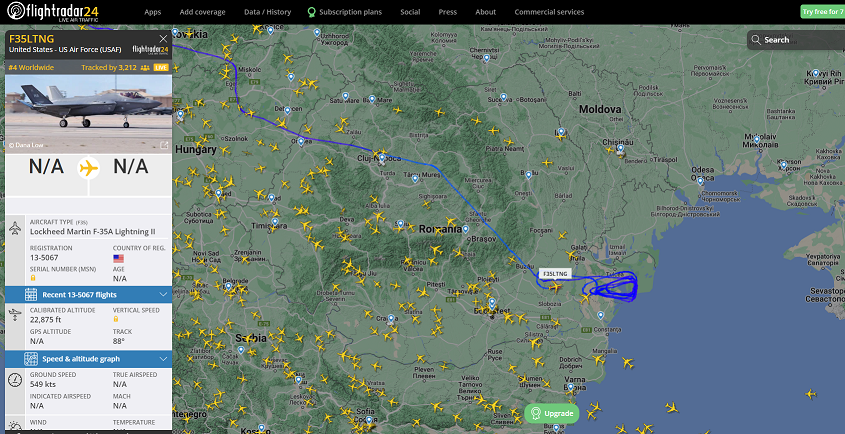Screen dimensions: 845x434
Task: Click the lock icon under Serial Number
Action: tap(33, 278)
